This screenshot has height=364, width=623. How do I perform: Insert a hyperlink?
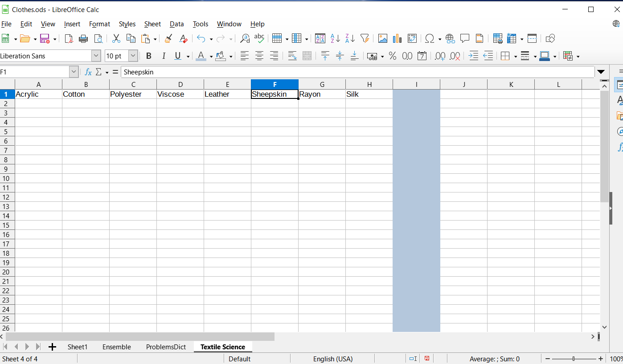450,39
